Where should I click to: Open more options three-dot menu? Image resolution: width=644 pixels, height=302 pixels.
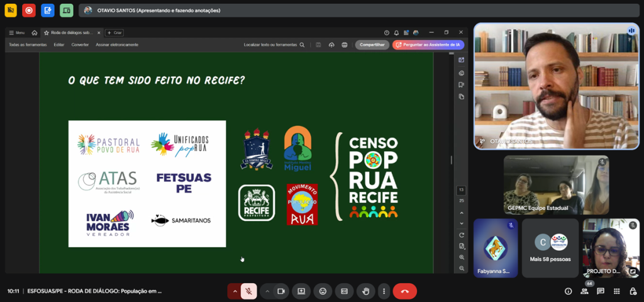[x=384, y=291]
